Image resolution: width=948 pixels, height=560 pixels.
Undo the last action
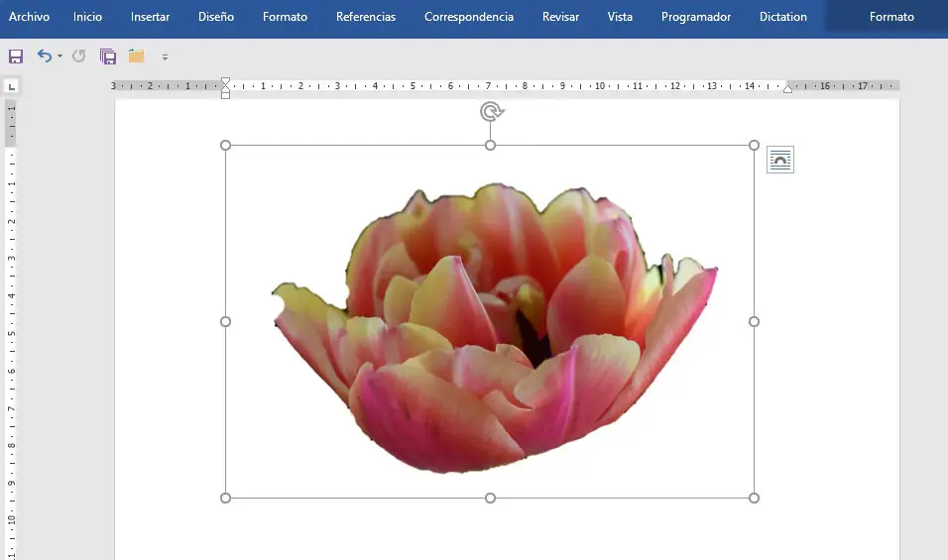(x=45, y=56)
